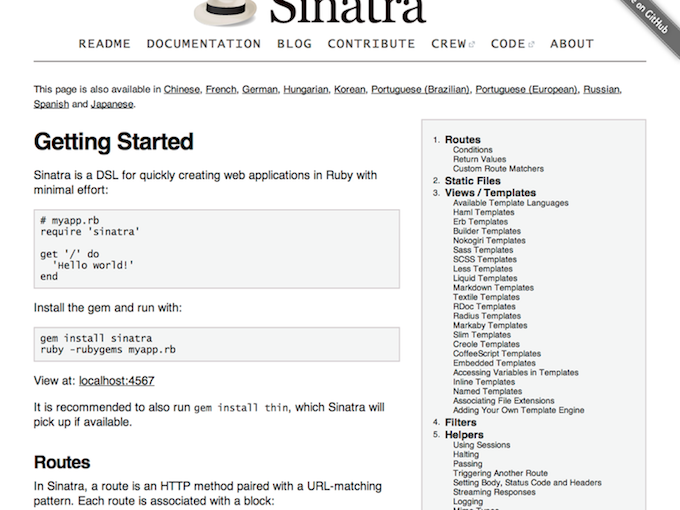The image size is (680, 510).
Task: Open Creole Templates entry
Action: 486,344
